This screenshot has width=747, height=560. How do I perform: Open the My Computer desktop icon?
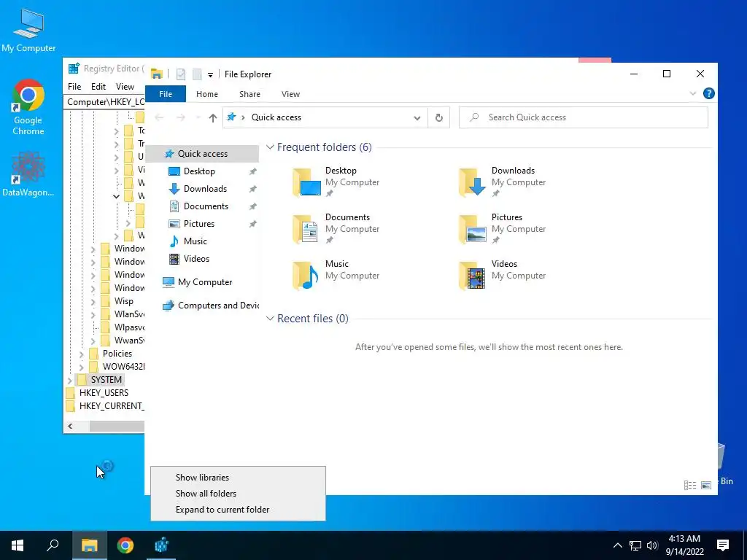point(28,29)
